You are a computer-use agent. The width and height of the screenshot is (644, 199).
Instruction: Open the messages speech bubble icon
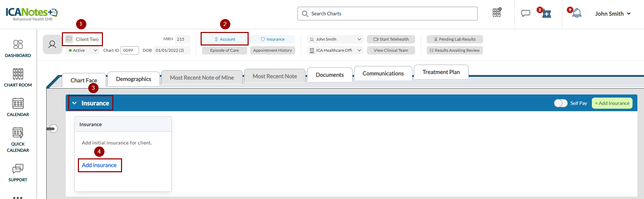(x=525, y=14)
